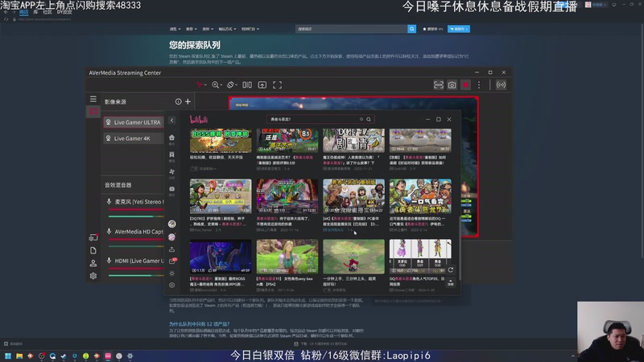The height and width of the screenshot is (362, 644).
Task: Open bilibili settings circle icon at sidebar bottom
Action: [171, 285]
